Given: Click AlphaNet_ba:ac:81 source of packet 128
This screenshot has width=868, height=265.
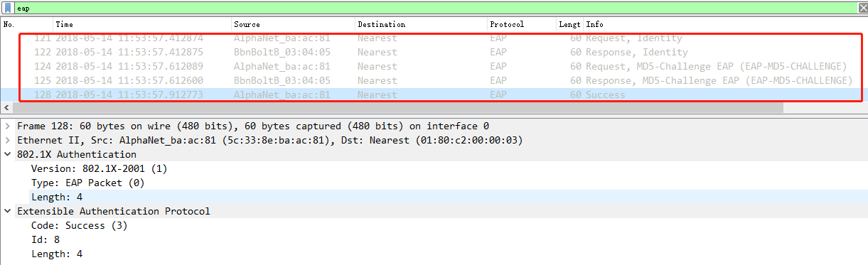Looking at the screenshot, I should click(x=282, y=95).
